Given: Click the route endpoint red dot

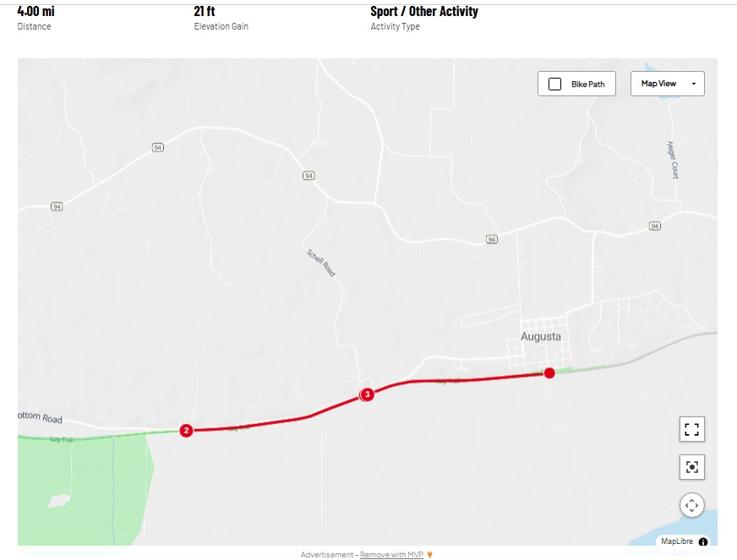Looking at the screenshot, I should (x=549, y=373).
